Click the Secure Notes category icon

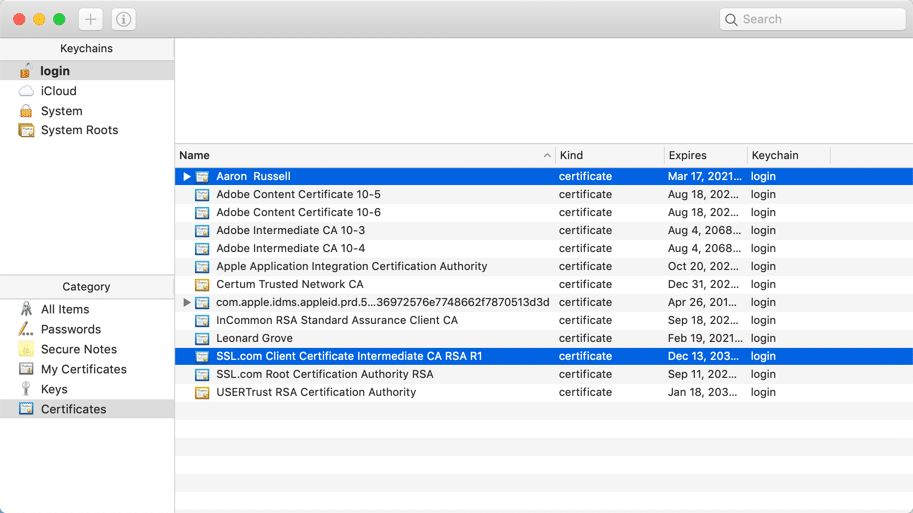click(x=26, y=349)
